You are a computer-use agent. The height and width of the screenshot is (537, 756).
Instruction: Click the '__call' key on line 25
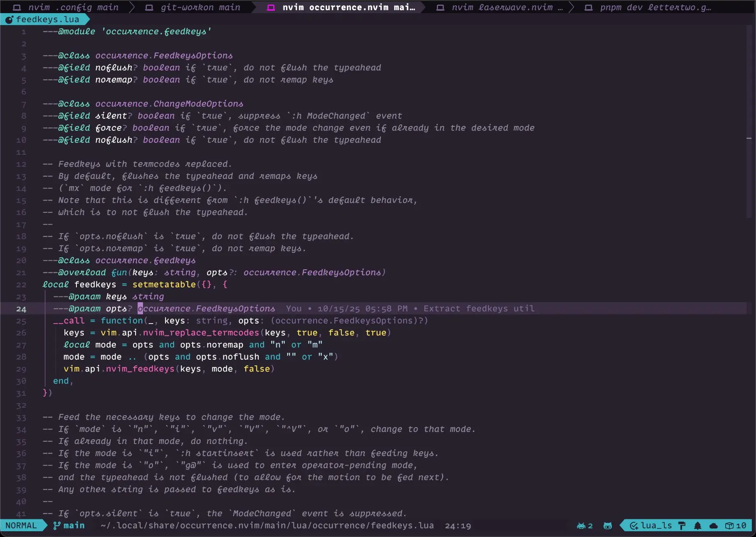click(69, 321)
